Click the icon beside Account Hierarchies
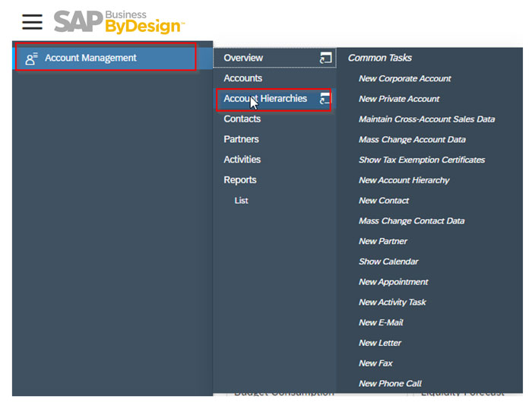The height and width of the screenshot is (406, 532). [x=325, y=99]
